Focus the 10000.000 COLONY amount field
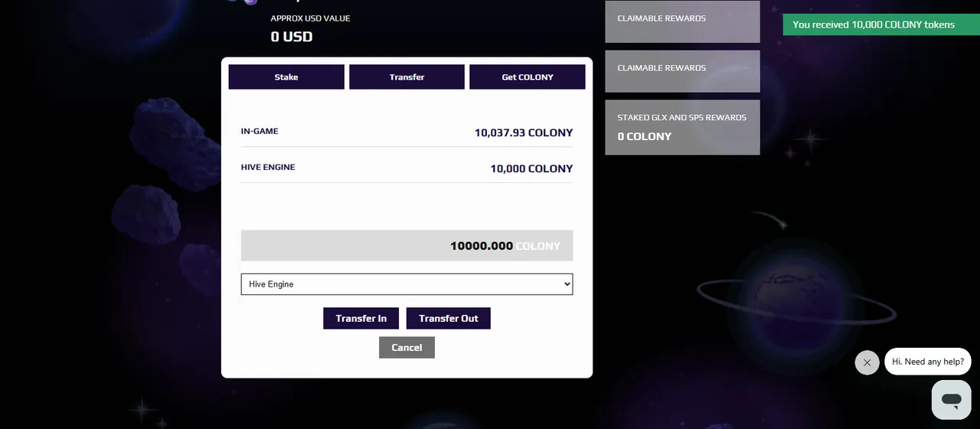The image size is (980, 429). click(407, 246)
